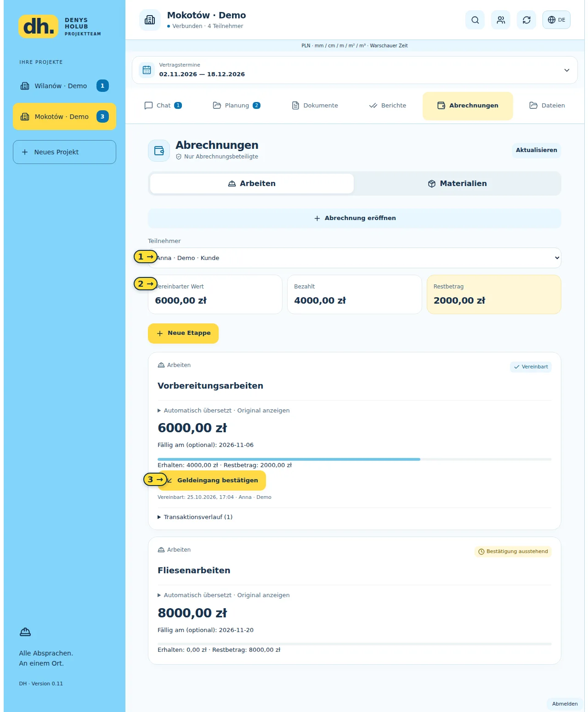The image size is (588, 712).
Task: Click Bestätigung ausstehend status badge
Action: (x=513, y=552)
